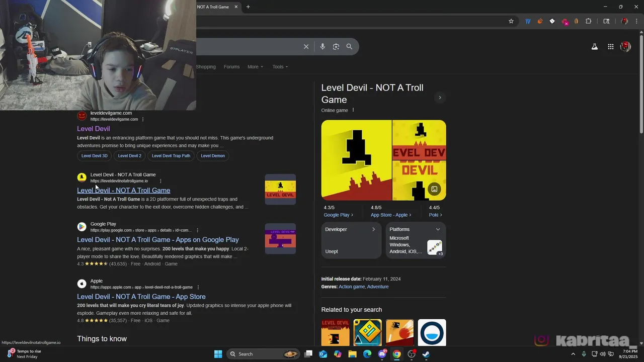The image size is (644, 362).
Task: Open the Level Devil thumbnail beside the .io result
Action: coord(280,189)
